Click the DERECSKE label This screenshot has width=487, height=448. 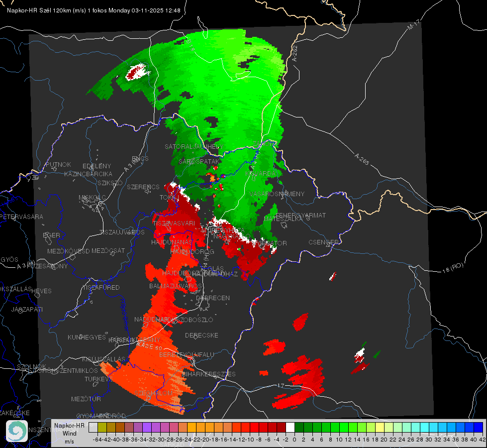click(x=201, y=336)
